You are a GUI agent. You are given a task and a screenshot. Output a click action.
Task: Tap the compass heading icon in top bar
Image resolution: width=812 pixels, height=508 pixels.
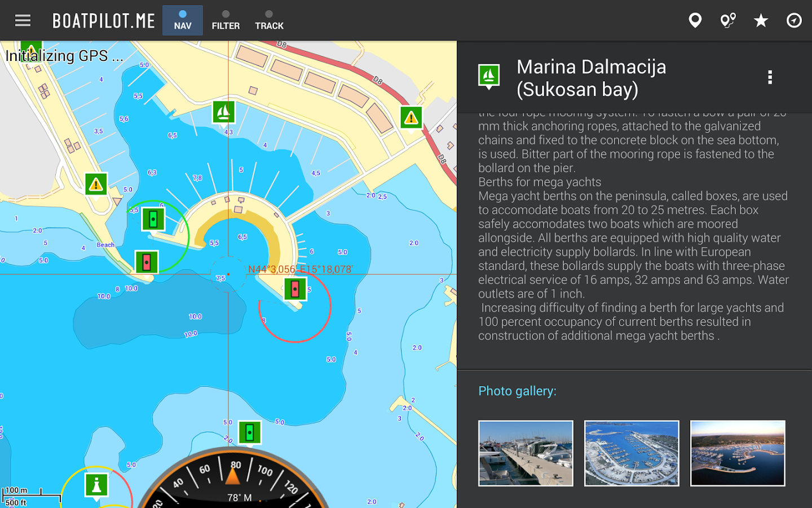[x=794, y=21]
